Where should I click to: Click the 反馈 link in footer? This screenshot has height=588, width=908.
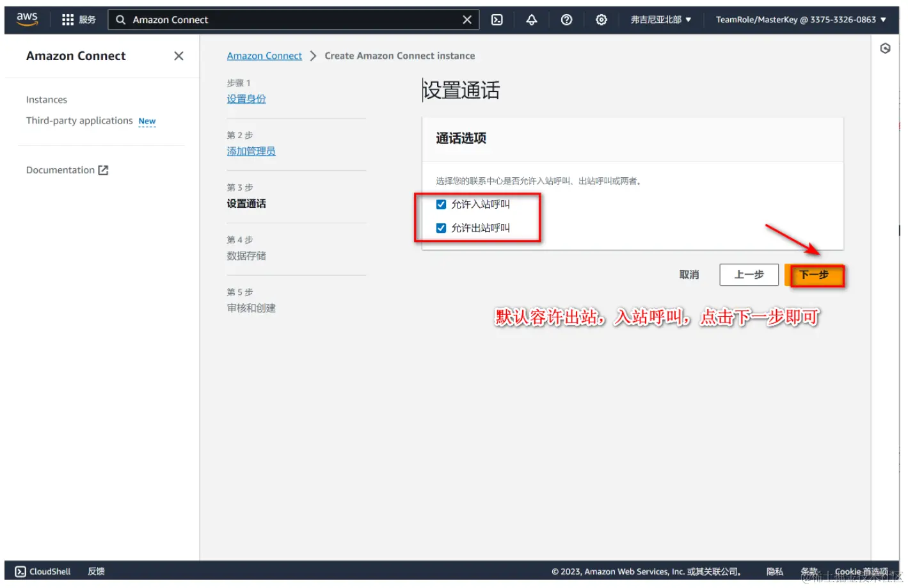[97, 571]
